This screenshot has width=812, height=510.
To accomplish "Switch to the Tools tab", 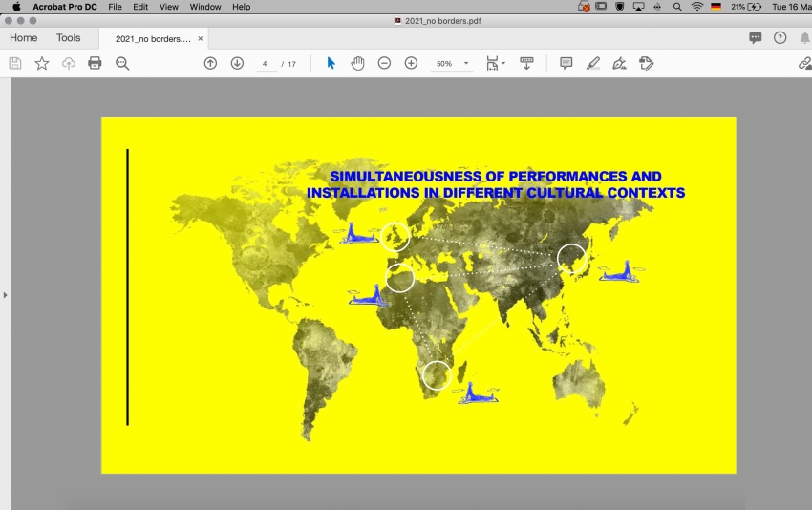I will (69, 38).
